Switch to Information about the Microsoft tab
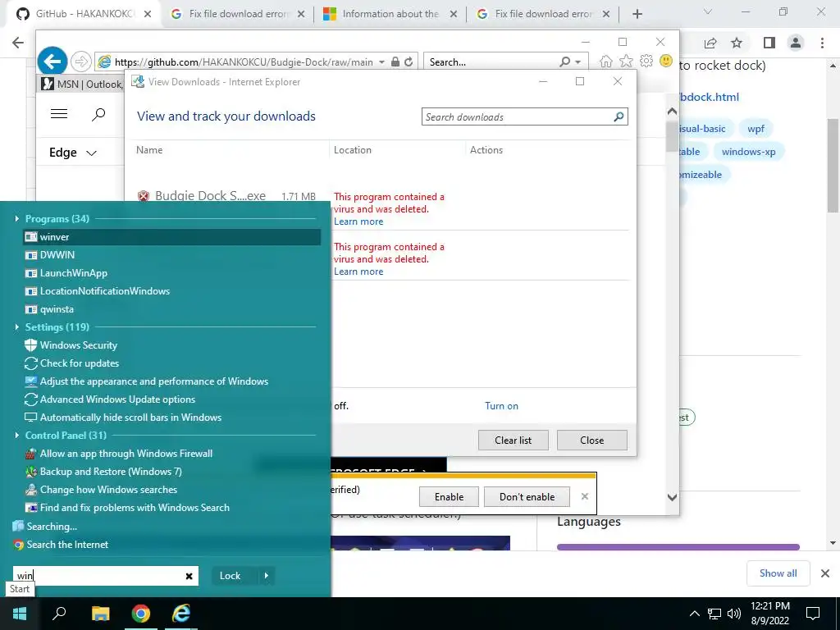Image resolution: width=840 pixels, height=630 pixels. (390, 14)
